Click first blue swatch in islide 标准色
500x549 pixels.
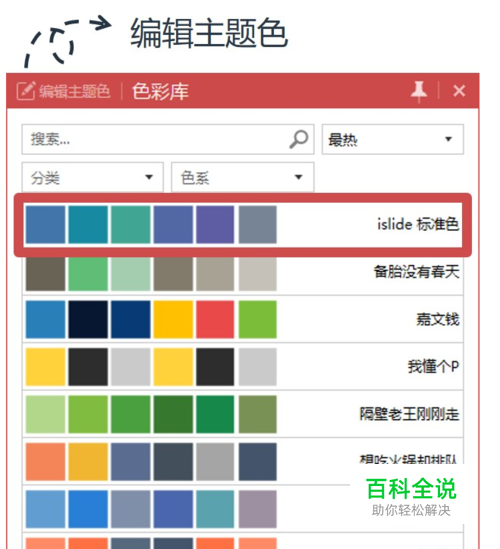[46, 224]
